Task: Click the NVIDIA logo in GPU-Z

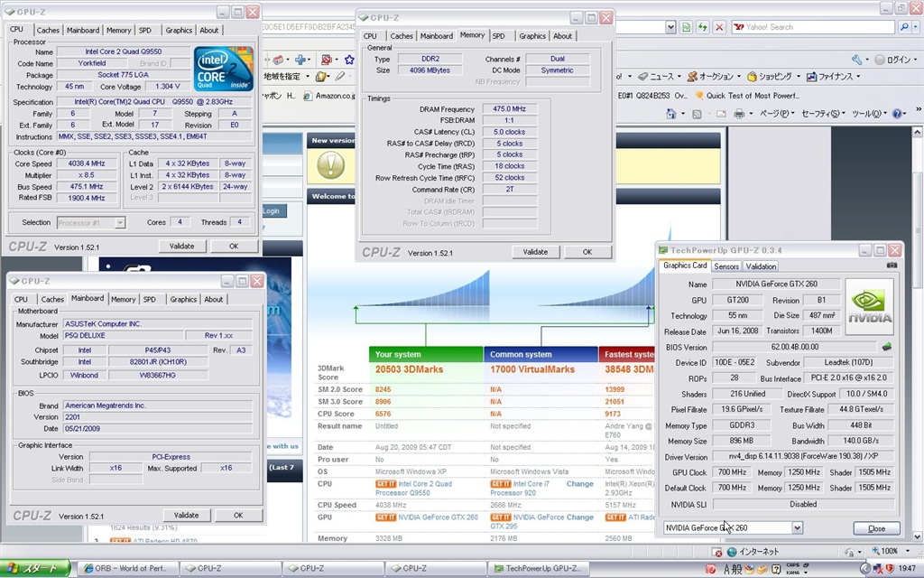Action: click(870, 307)
